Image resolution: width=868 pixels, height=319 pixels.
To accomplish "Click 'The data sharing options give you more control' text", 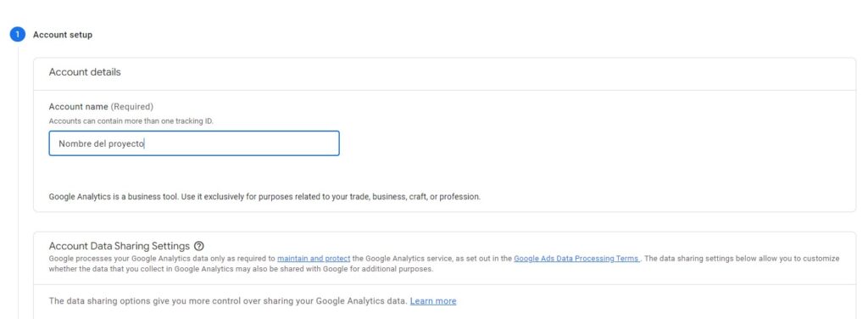I will [228, 301].
